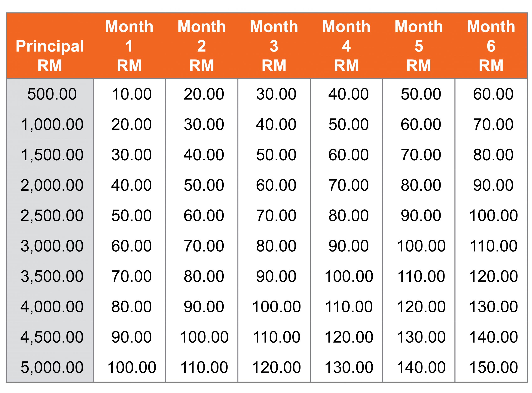
Task: Click the Principal RM column header
Action: [50, 56]
